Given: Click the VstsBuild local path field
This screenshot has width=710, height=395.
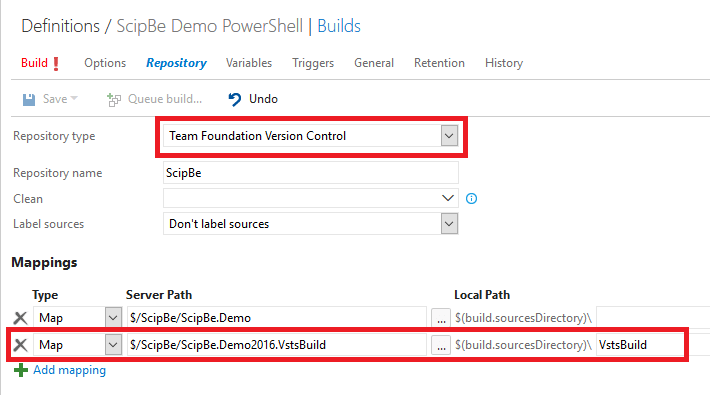Looking at the screenshot, I should click(x=639, y=345).
